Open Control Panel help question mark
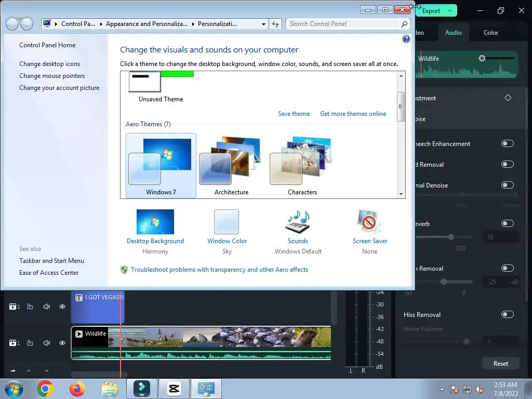Viewport: 532px width, 399px height. click(406, 39)
